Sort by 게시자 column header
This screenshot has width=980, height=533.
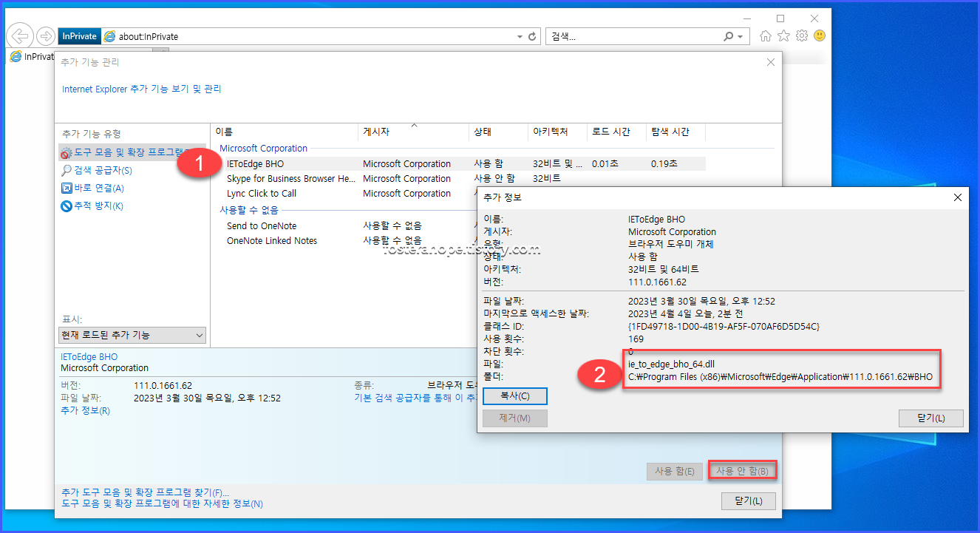click(414, 132)
